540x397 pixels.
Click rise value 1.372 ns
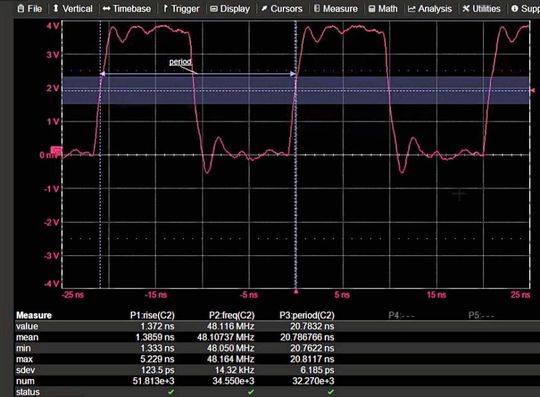point(157,326)
